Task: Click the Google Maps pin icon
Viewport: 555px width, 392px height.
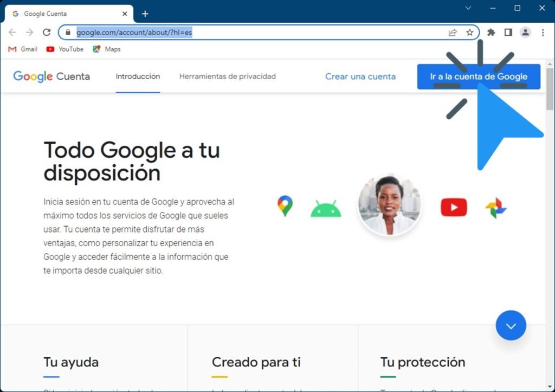Action: click(285, 205)
